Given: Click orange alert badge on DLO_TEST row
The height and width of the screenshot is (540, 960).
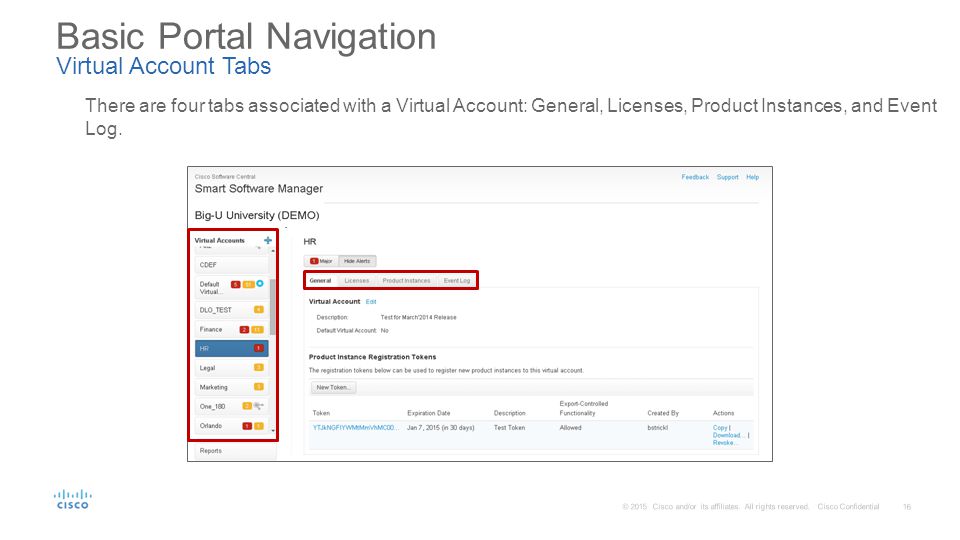Looking at the screenshot, I should tap(258, 310).
